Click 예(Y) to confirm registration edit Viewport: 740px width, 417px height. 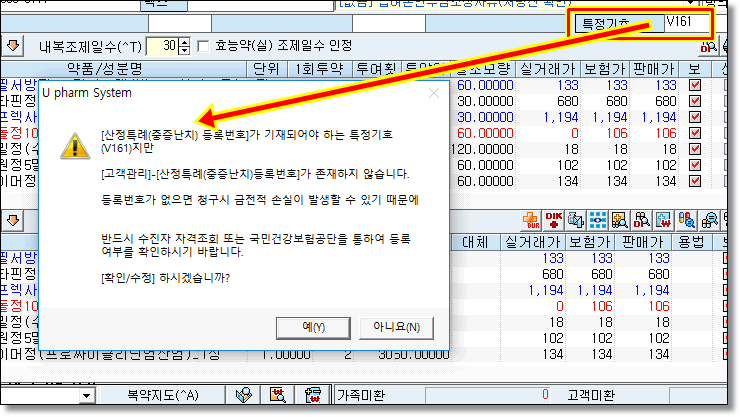(313, 327)
